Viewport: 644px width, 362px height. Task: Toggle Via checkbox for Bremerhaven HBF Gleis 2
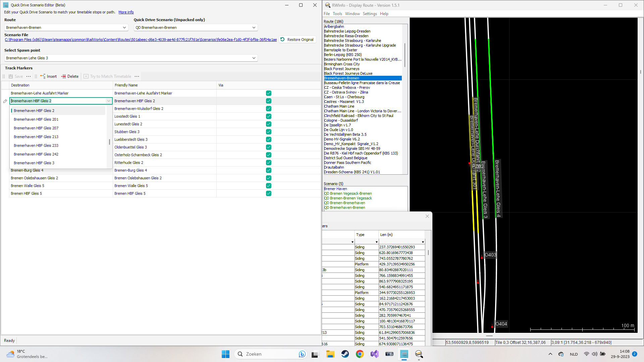point(269,101)
